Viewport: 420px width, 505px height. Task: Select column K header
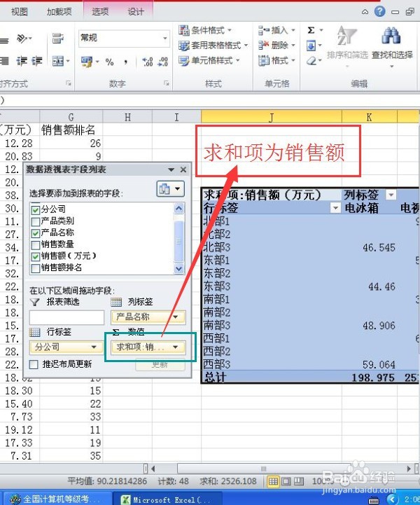369,117
